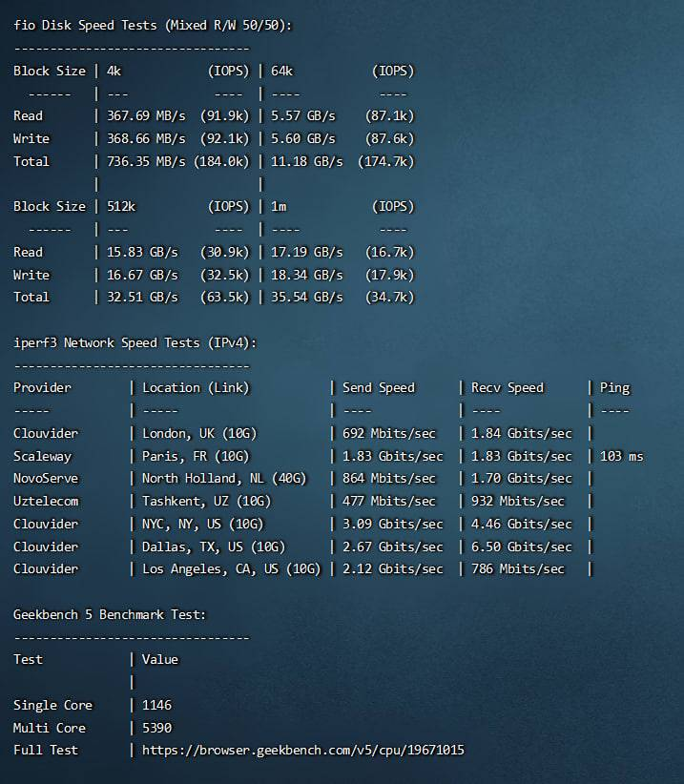Click the iperf3 Network Speed Tests heading
The height and width of the screenshot is (784, 684).
(x=135, y=342)
